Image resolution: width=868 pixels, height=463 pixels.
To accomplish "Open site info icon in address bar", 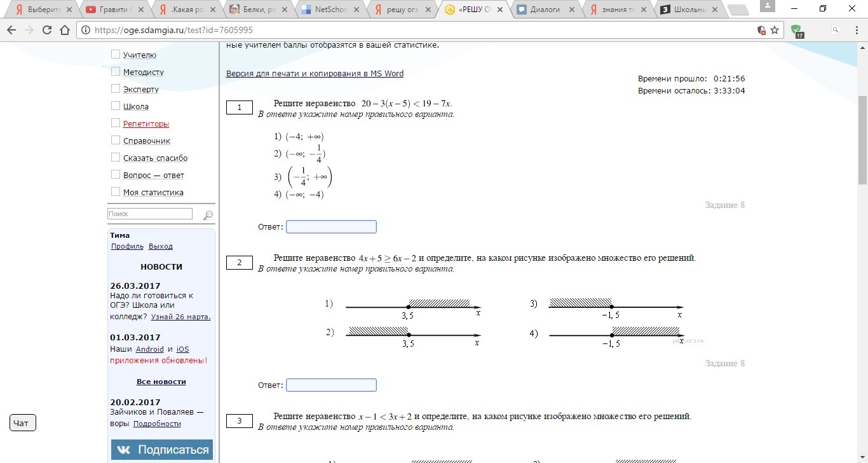I will click(85, 30).
